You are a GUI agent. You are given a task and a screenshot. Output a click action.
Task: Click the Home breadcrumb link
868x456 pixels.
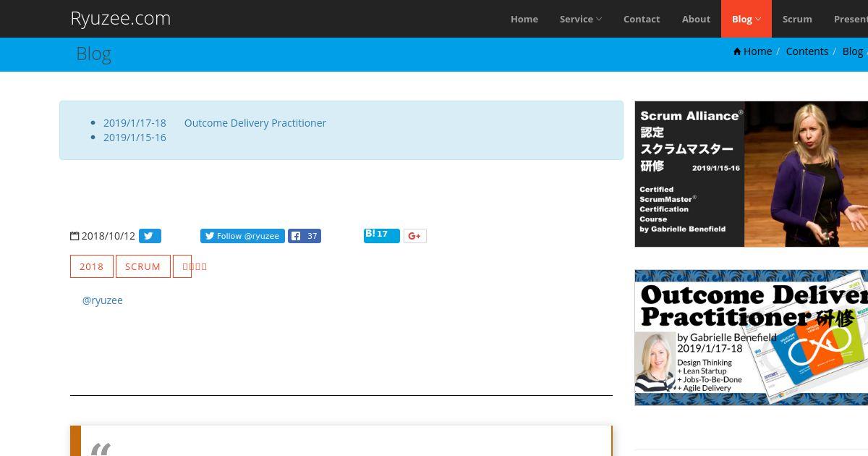pyautogui.click(x=757, y=51)
